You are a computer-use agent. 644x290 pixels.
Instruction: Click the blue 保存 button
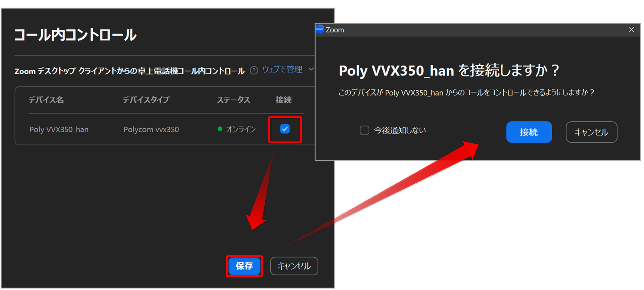[244, 266]
